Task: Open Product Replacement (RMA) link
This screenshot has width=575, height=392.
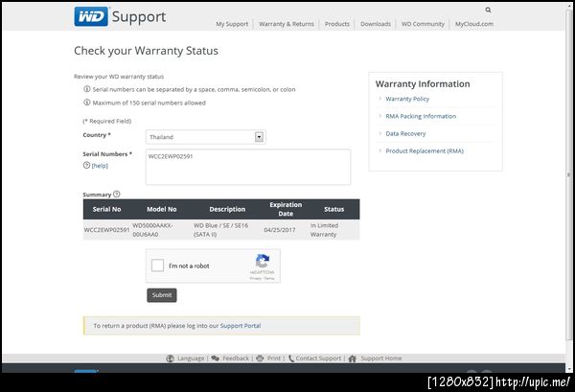Action: (x=425, y=150)
